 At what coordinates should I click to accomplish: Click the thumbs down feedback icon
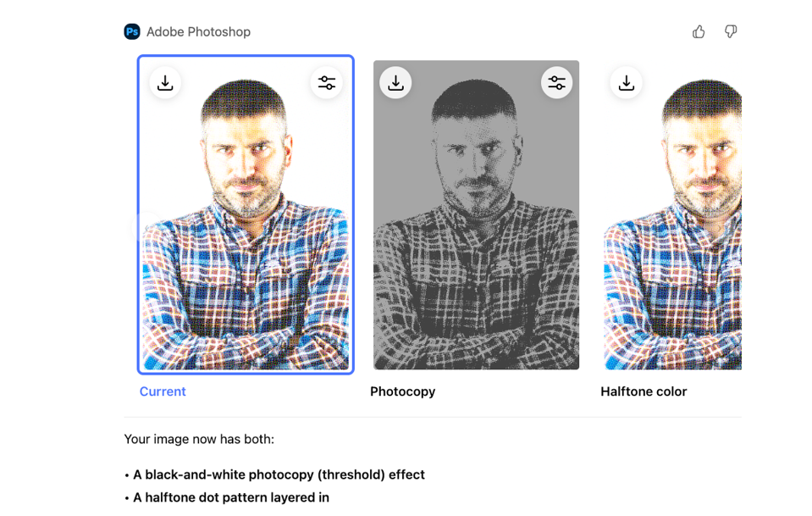pyautogui.click(x=731, y=31)
